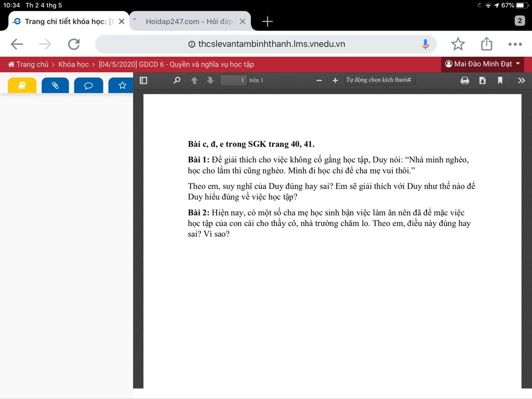Viewport: 532px width, 399px height.
Task: Tap the microphone voice search icon
Action: (425, 44)
